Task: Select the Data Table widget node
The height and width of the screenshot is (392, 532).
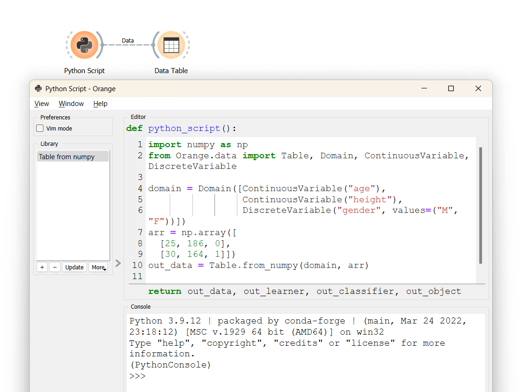Action: pos(171,45)
